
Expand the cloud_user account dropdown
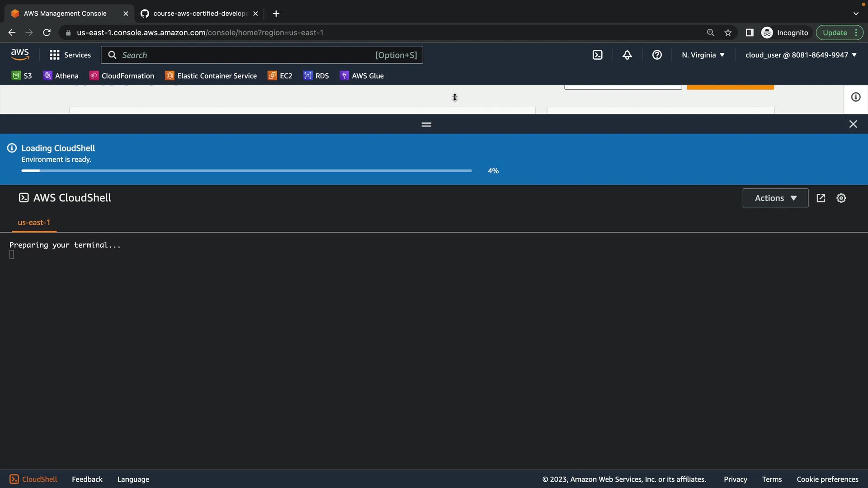[801, 55]
